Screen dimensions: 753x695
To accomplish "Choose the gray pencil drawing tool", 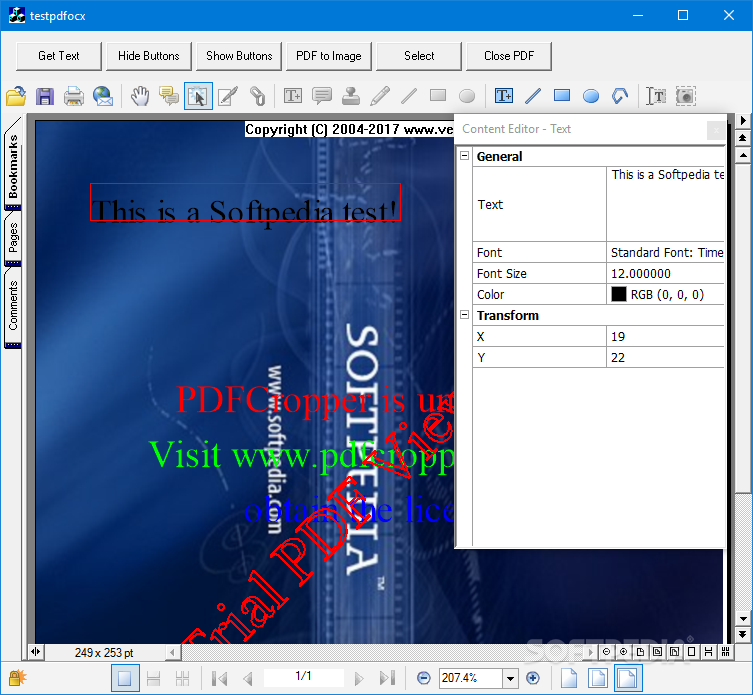I will pyautogui.click(x=380, y=96).
